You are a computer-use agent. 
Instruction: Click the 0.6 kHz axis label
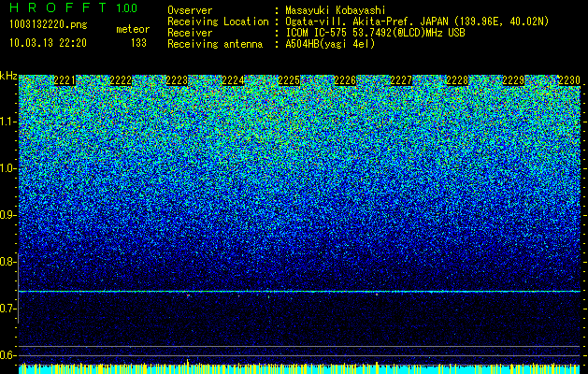point(7,355)
